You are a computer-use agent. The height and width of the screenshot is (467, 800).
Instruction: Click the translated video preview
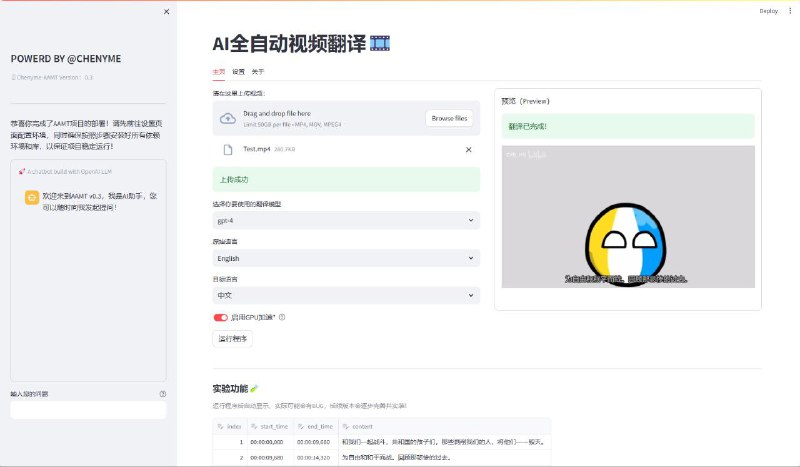[628, 216]
